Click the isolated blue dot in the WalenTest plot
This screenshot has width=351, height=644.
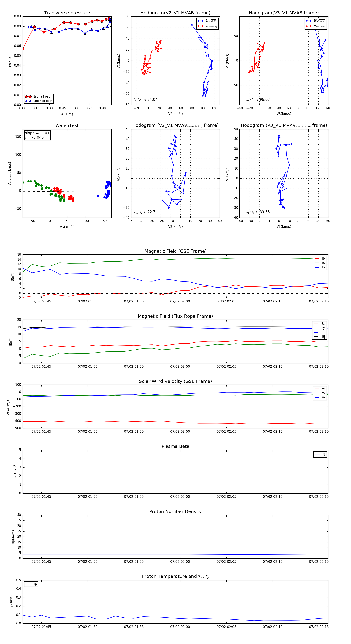[98, 196]
